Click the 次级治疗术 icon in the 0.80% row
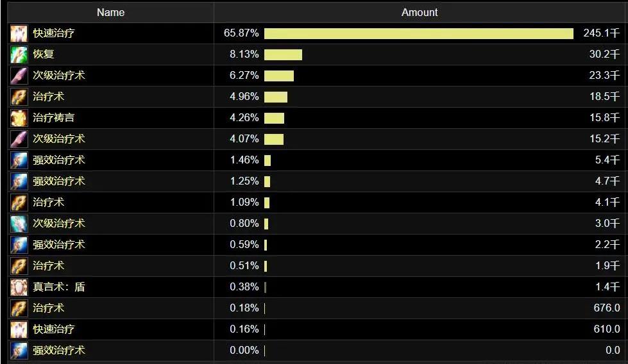Screen dimensions: 628x364 click(x=19, y=224)
